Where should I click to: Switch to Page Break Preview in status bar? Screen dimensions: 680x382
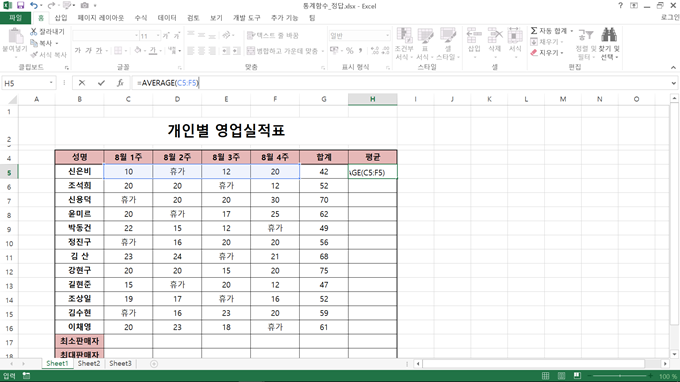pos(577,376)
